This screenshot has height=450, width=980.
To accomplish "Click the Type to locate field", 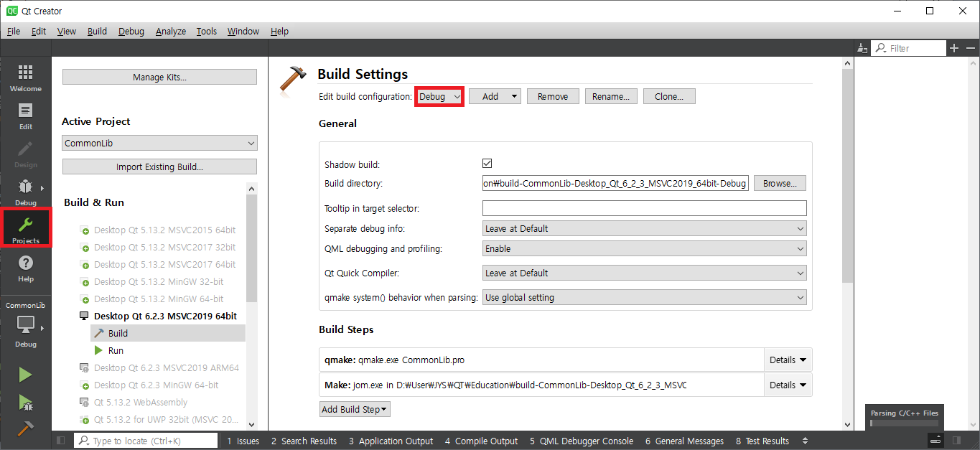I will tap(146, 441).
